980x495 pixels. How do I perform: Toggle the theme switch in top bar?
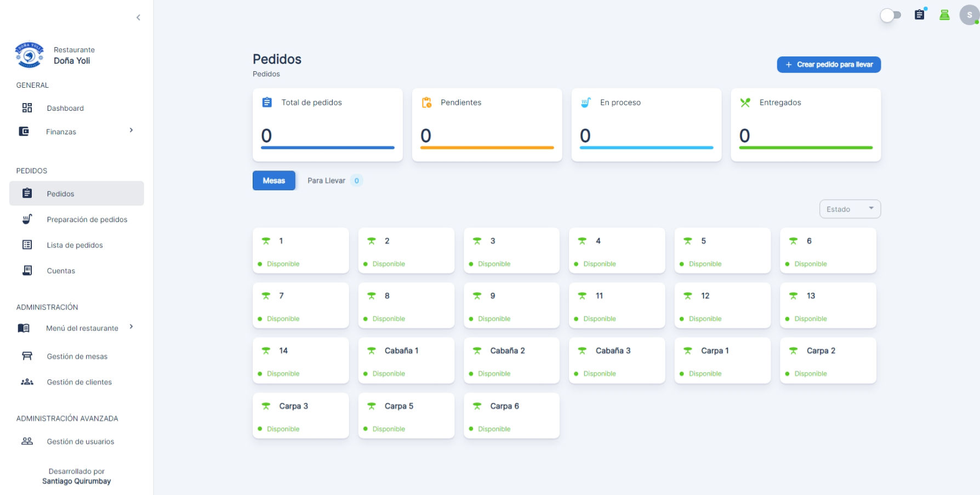[890, 15]
